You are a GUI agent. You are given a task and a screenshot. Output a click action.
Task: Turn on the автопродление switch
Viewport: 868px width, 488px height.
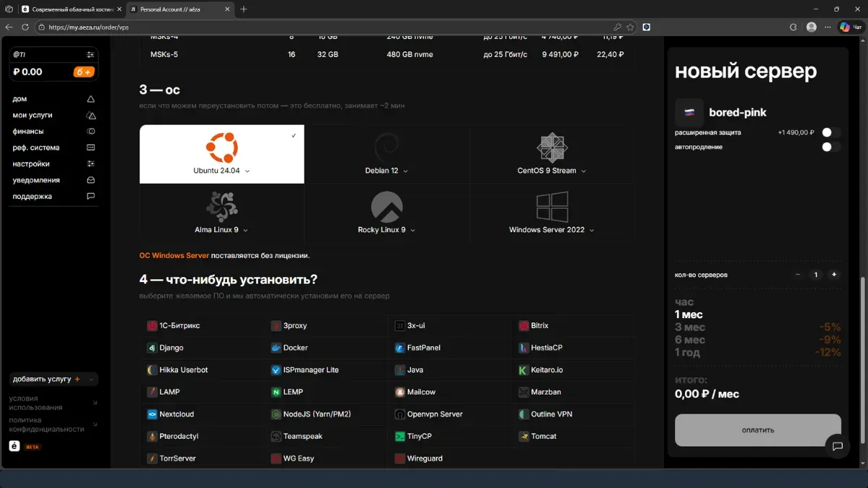(x=830, y=147)
